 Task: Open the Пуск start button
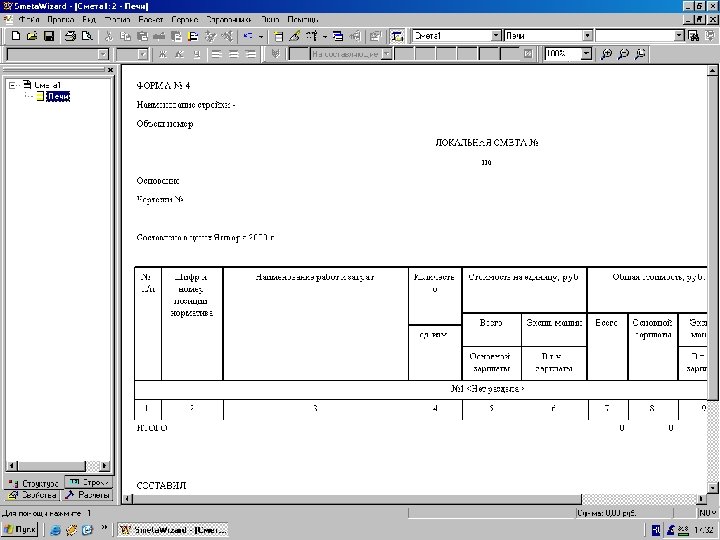[x=20, y=529]
